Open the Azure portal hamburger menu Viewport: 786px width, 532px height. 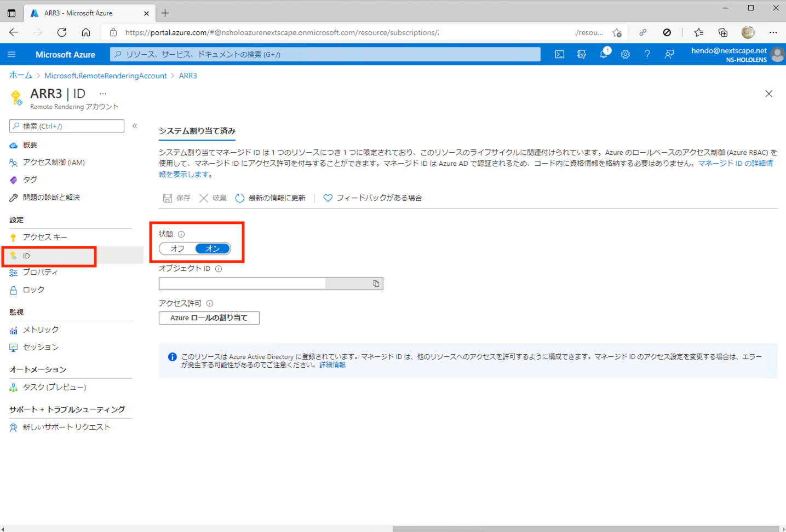(x=12, y=54)
